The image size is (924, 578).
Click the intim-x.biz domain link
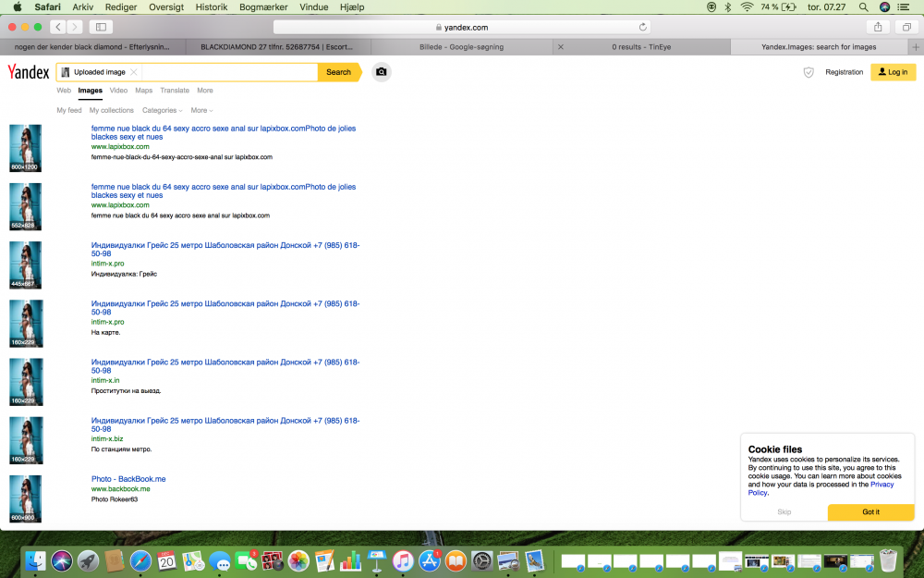pos(107,438)
